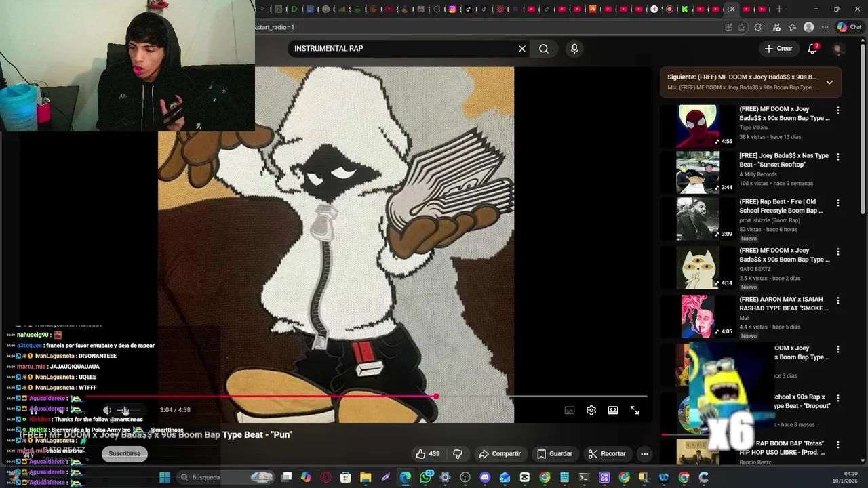The image size is (868, 488).
Task: Open options for Tape Villain video
Action: click(838, 110)
